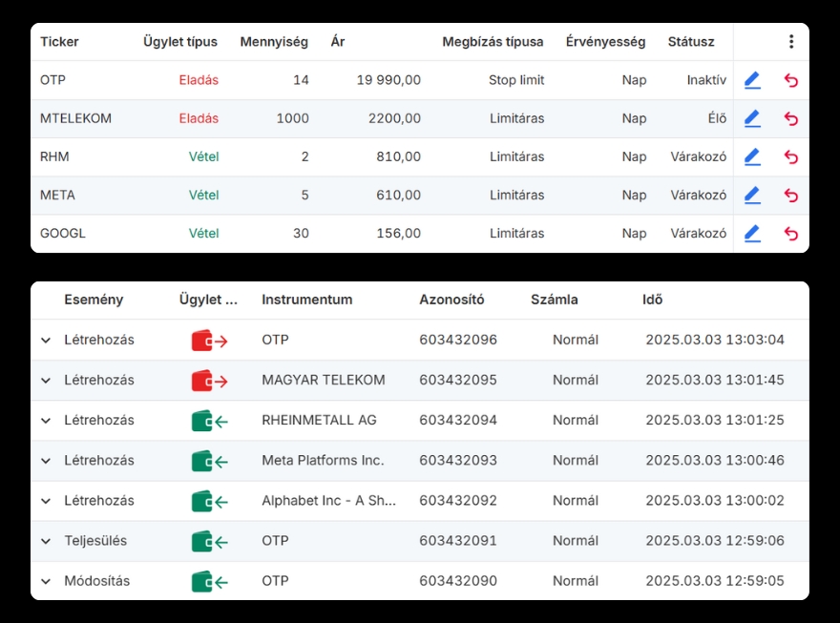The width and height of the screenshot is (840, 623).
Task: Click red sell wallet icon for MAGYAR TELEKOM
Action: pos(209,381)
